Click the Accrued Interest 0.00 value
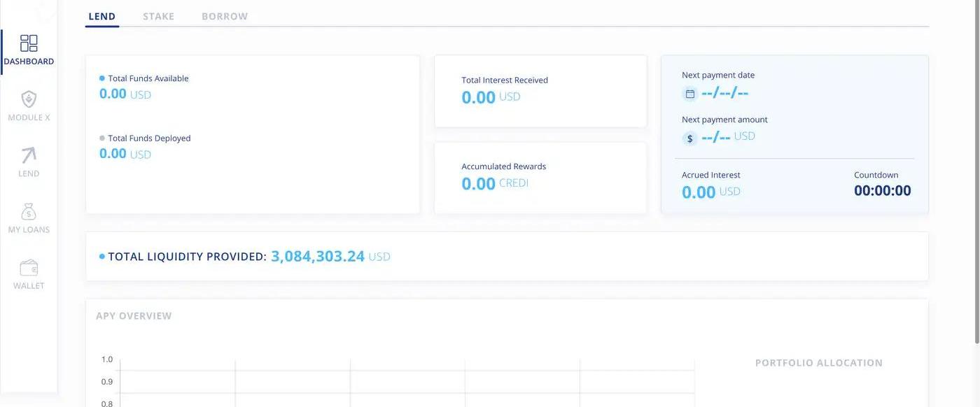Screen dimensions: 980x407 (x=698, y=192)
